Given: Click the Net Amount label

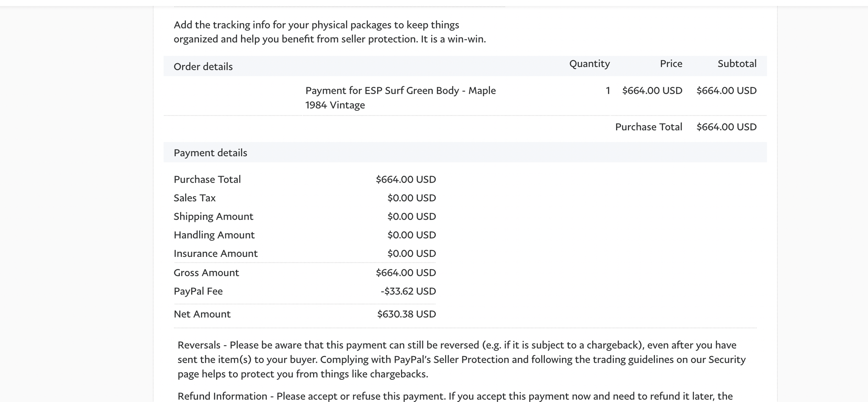Looking at the screenshot, I should click(202, 314).
